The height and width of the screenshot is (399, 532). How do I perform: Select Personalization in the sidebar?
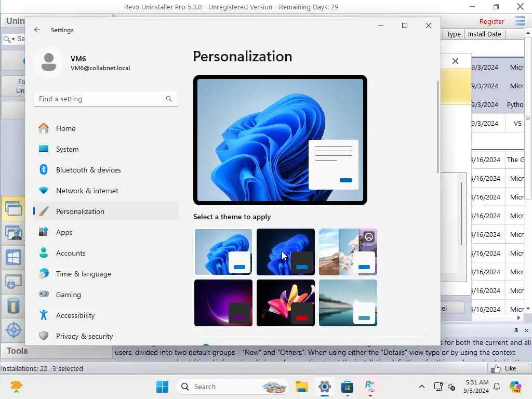click(105, 211)
